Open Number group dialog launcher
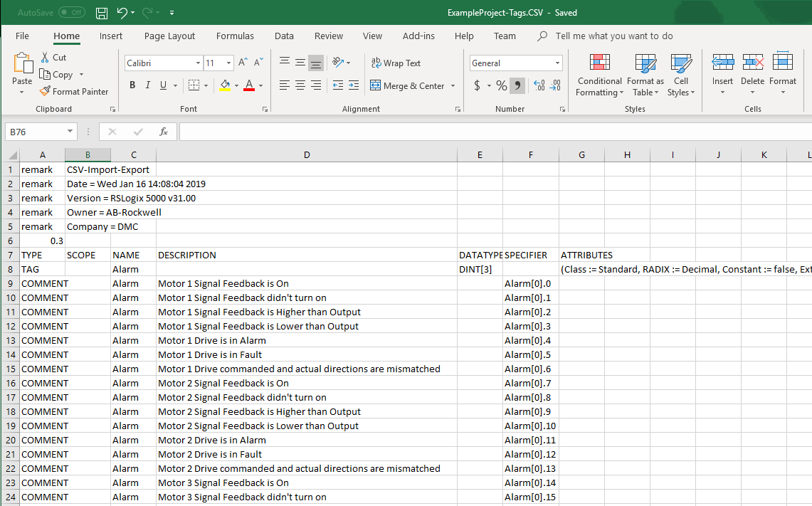812x506 pixels. point(562,110)
